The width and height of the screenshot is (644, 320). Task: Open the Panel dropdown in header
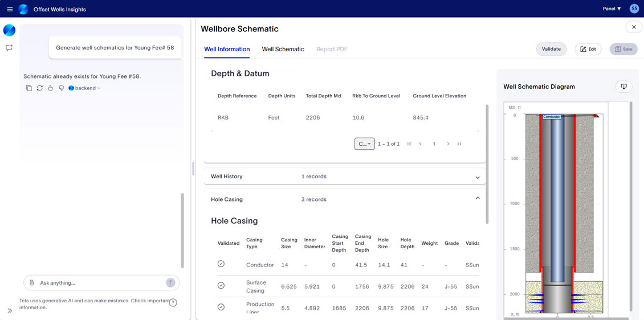click(x=612, y=9)
